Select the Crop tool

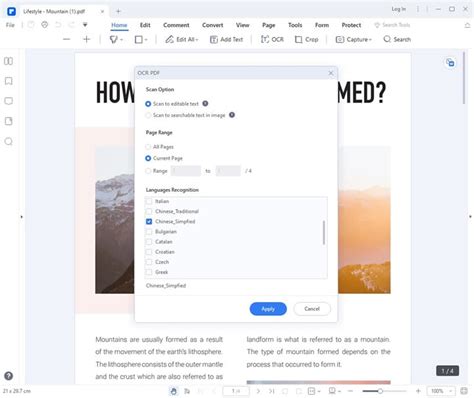pyautogui.click(x=307, y=39)
